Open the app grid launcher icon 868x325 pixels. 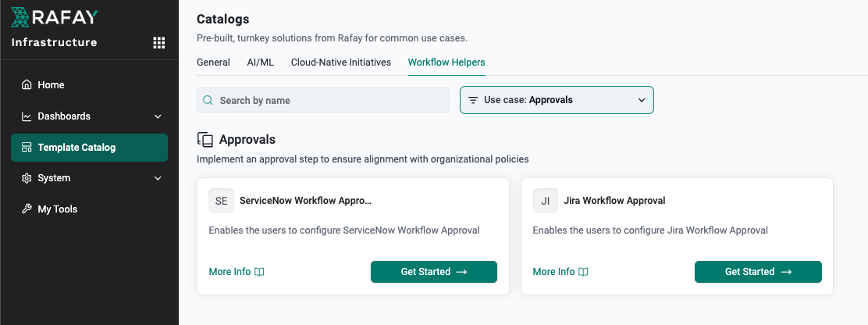pos(159,43)
